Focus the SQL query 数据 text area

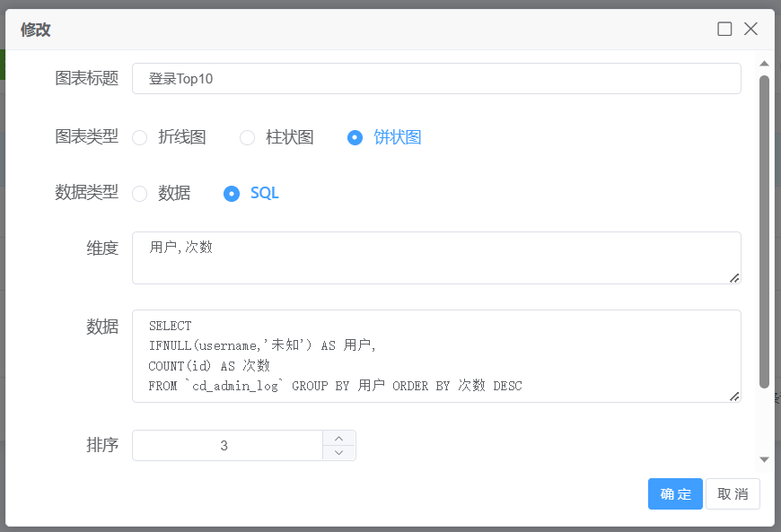point(436,356)
